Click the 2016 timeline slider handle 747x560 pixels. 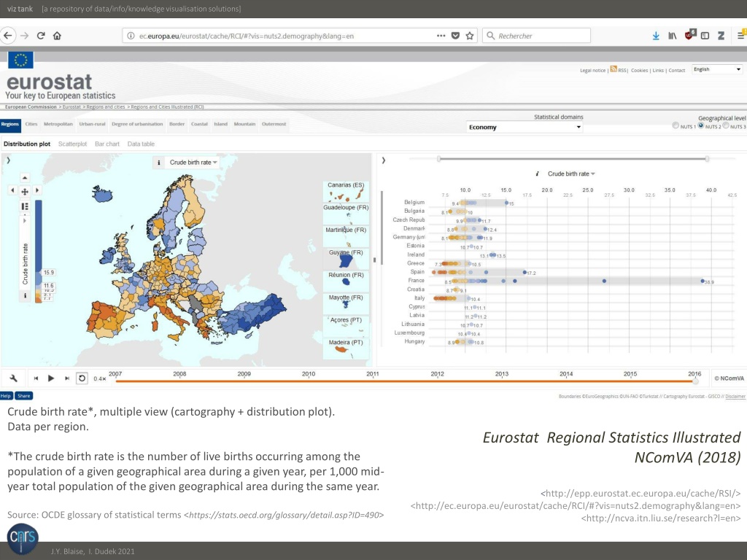pos(695,381)
